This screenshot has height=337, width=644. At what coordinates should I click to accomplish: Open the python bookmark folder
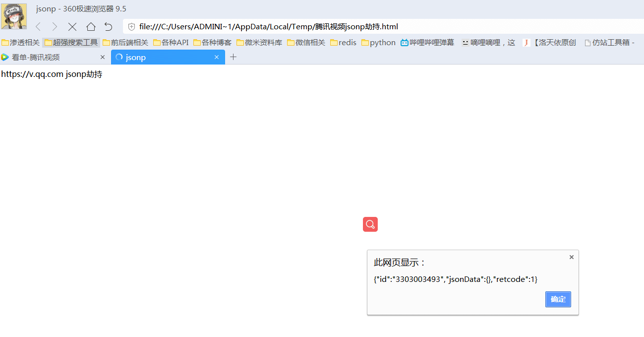click(x=378, y=43)
